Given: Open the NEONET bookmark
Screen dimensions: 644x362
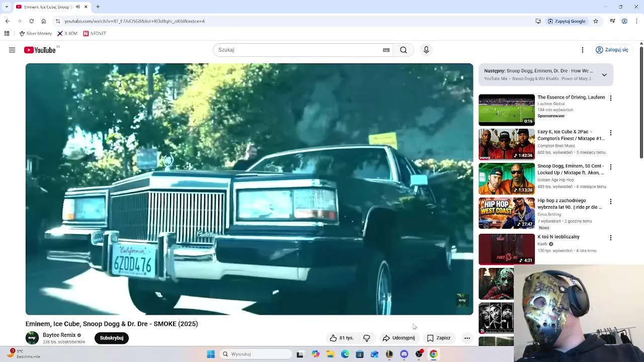Looking at the screenshot, I should [x=95, y=33].
